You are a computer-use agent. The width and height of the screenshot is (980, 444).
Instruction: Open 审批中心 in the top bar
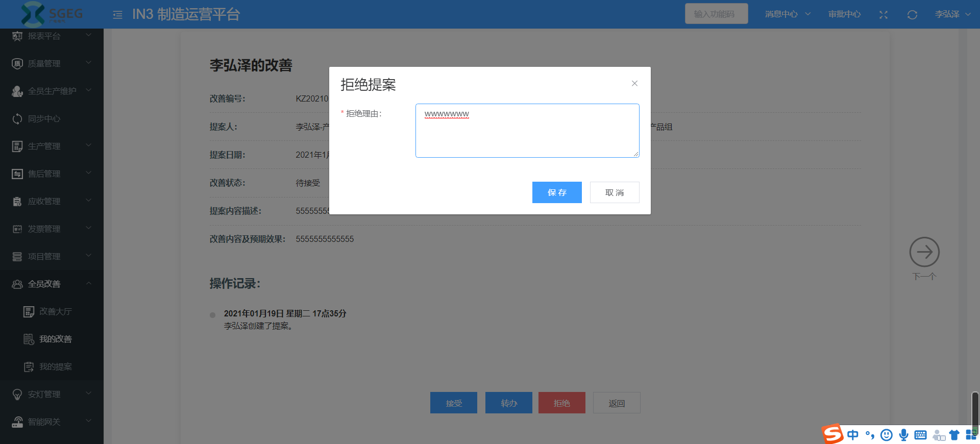point(844,14)
